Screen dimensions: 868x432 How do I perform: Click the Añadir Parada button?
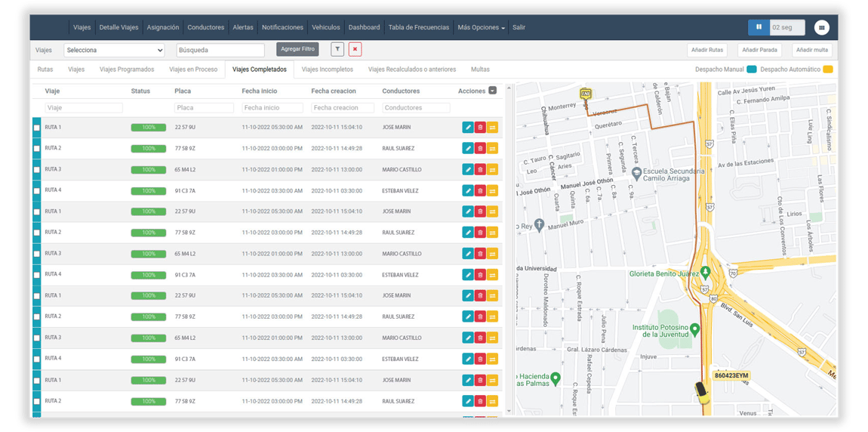[759, 50]
